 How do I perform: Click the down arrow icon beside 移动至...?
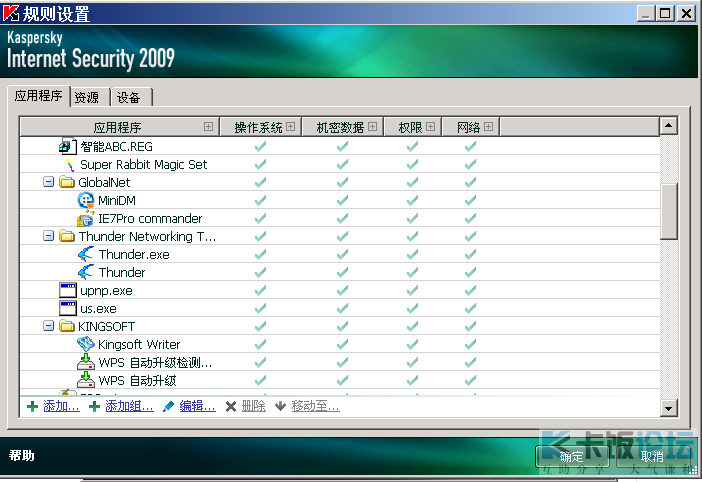click(x=280, y=406)
